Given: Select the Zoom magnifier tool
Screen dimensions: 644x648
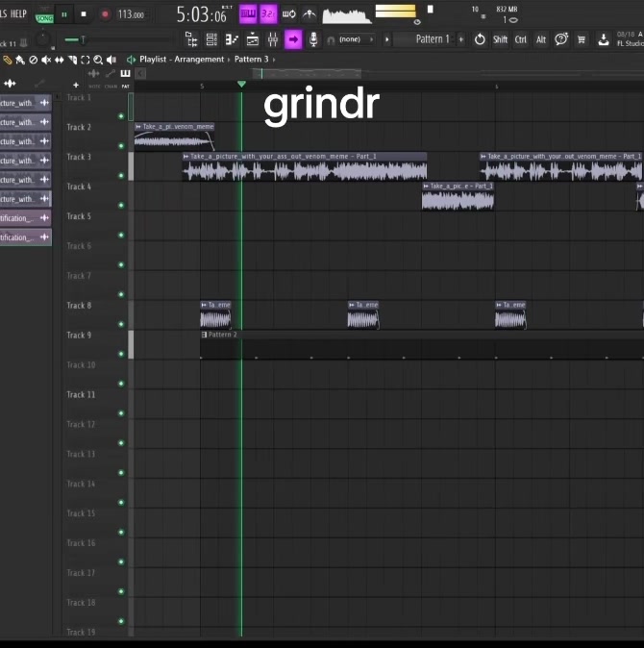Looking at the screenshot, I should 98,60.
